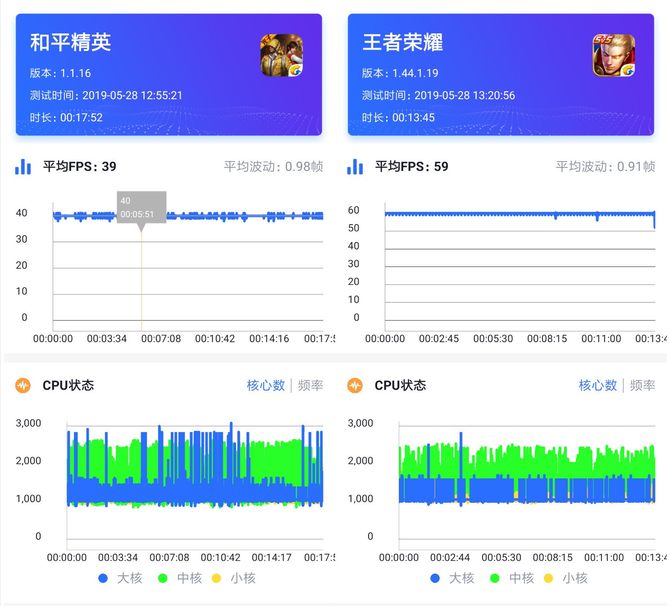
Task: Click 00:10:42 tick on 和平精英 FPS axis
Action: pos(215,339)
